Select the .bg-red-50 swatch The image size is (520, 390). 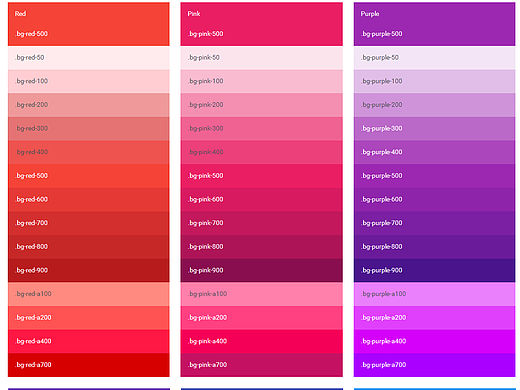click(89, 58)
